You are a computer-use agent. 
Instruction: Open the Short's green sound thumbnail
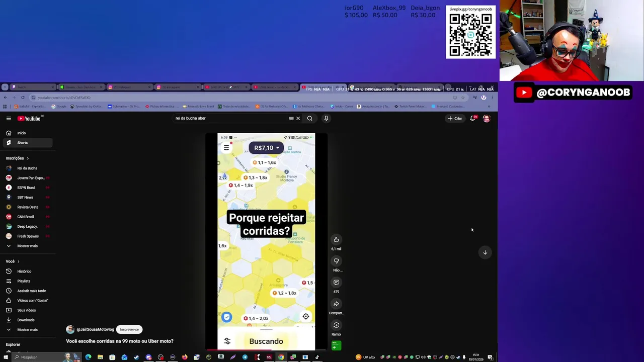tap(336, 345)
